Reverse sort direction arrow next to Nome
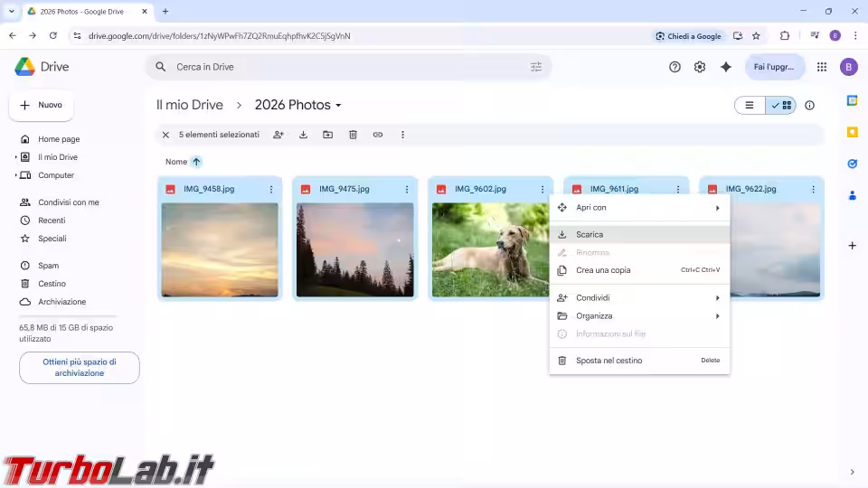Screen dimensions: 868x488 click(x=196, y=162)
